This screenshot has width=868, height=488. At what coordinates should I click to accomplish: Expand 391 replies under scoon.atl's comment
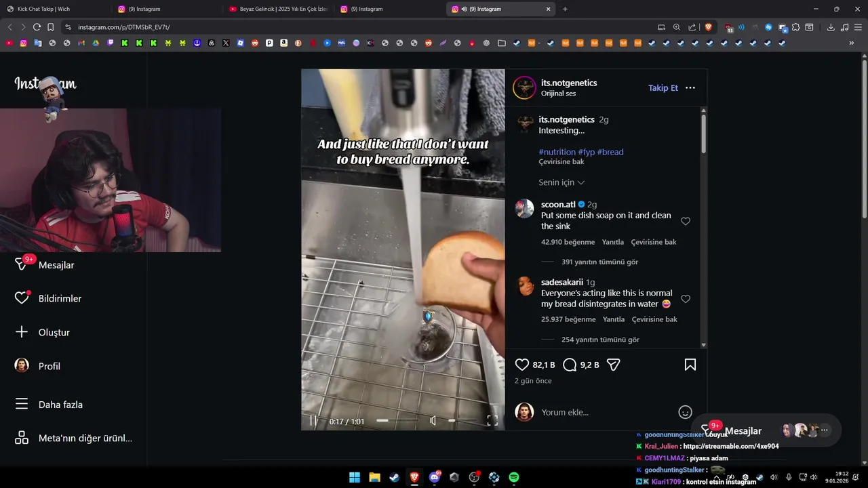coord(599,262)
